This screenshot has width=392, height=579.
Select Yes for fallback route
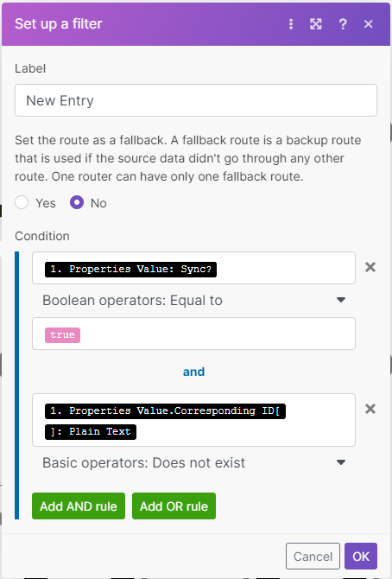click(x=22, y=202)
